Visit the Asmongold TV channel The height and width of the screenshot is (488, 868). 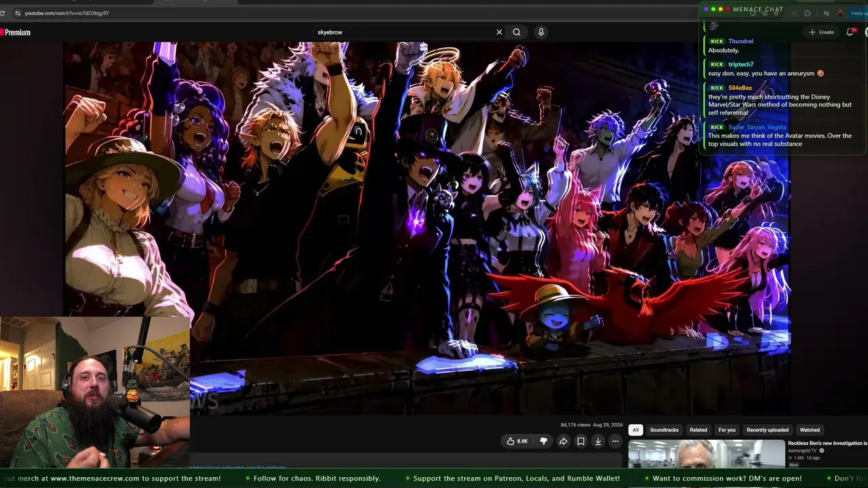click(804, 451)
